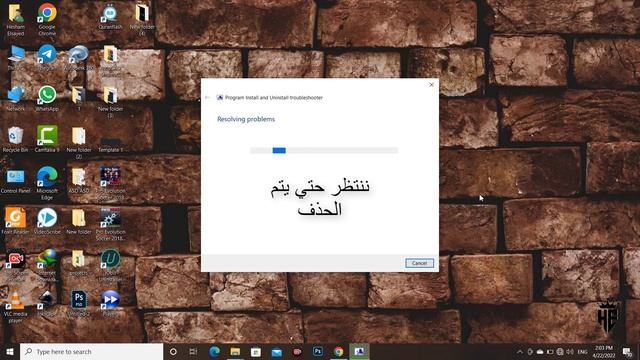This screenshot has height=360, width=640.
Task: Select the Google Chrome desktop shortcut
Action: pyautogui.click(x=47, y=19)
